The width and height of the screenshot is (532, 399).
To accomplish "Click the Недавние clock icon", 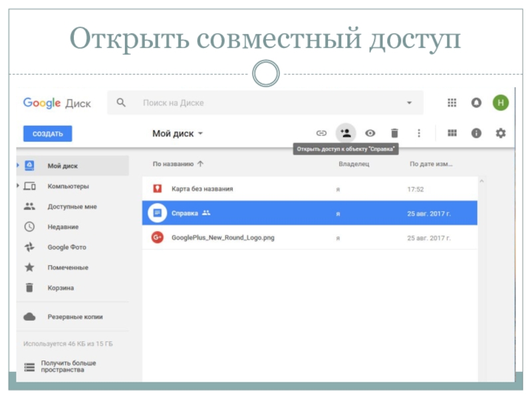I will [29, 226].
